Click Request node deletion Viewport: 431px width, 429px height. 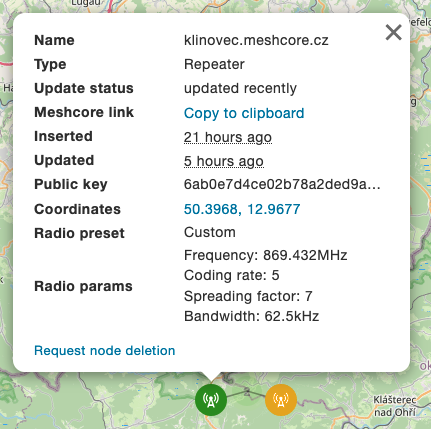click(x=105, y=350)
